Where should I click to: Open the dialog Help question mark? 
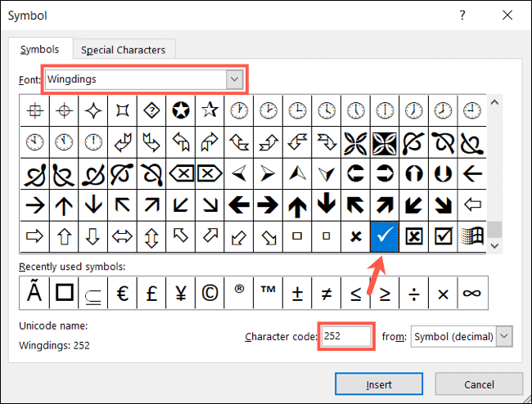tap(462, 15)
